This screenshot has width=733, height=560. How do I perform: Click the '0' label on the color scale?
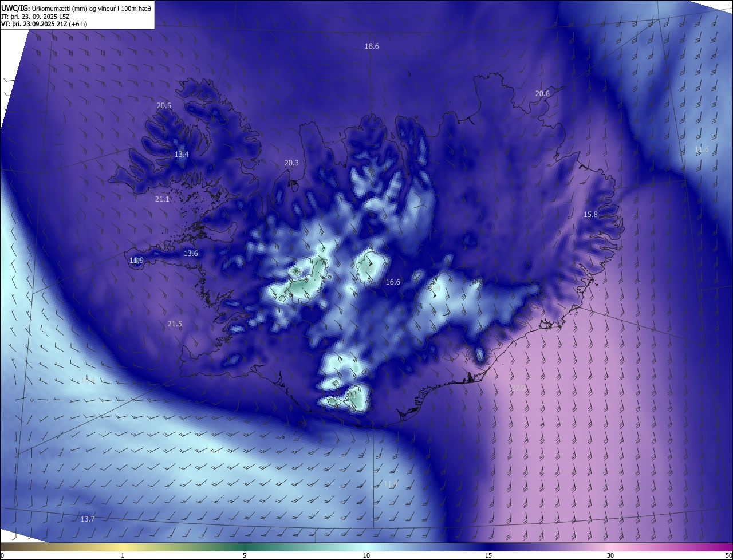(x=2, y=555)
